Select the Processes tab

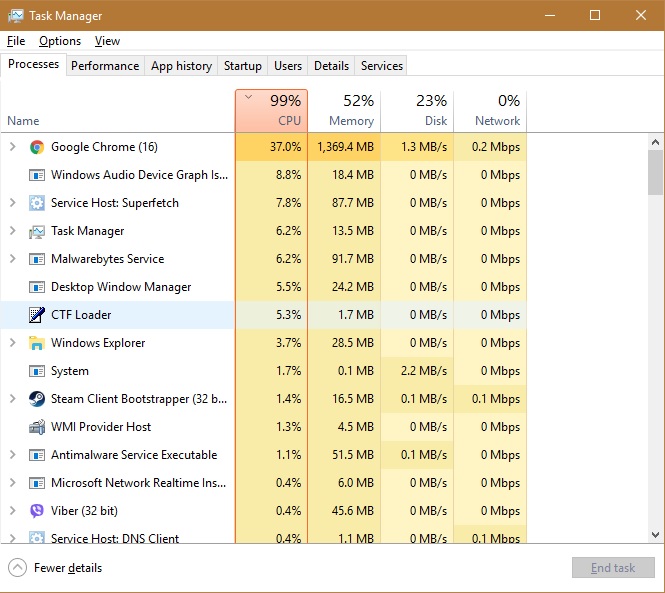coord(34,64)
